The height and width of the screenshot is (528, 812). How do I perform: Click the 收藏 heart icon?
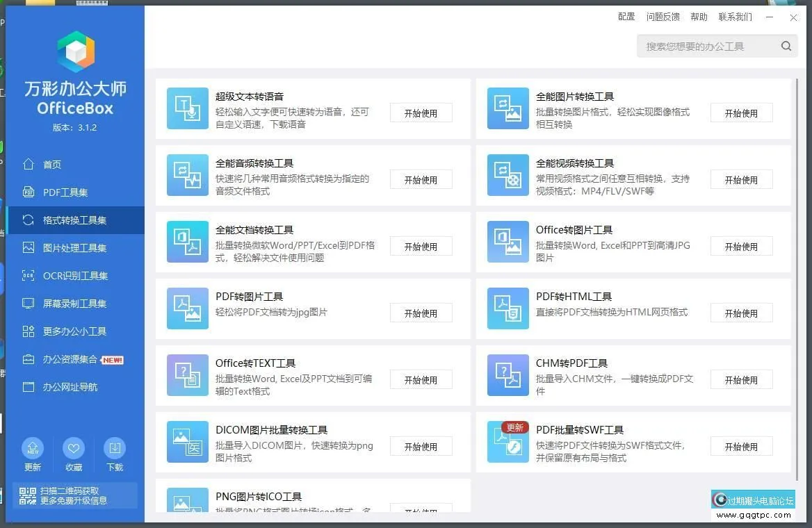(x=74, y=448)
